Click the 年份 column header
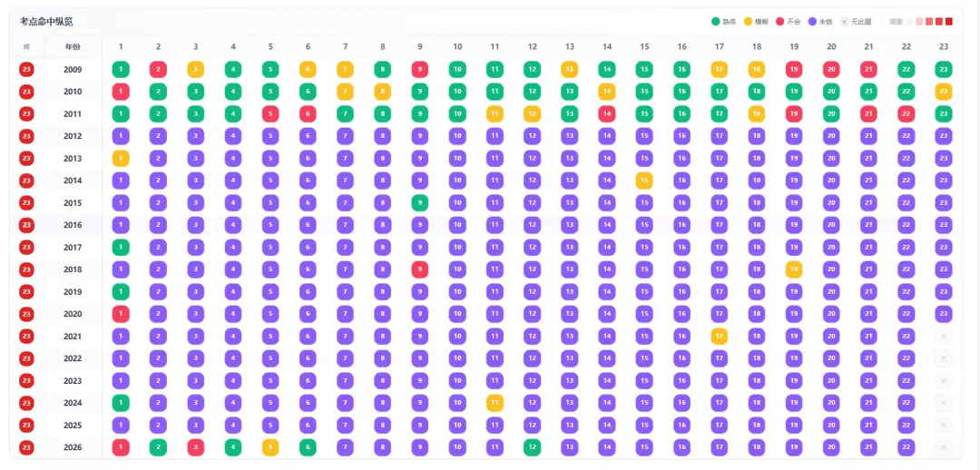This screenshot has width=980, height=470. 73,47
